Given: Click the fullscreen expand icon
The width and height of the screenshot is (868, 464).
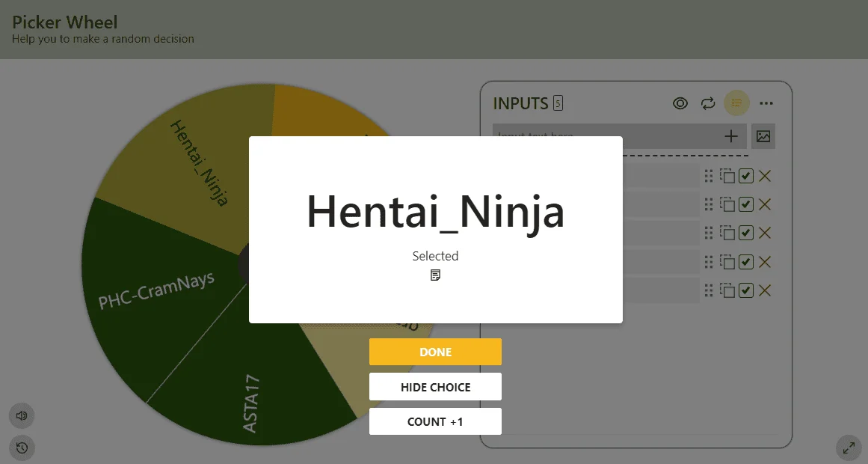Looking at the screenshot, I should (x=849, y=448).
